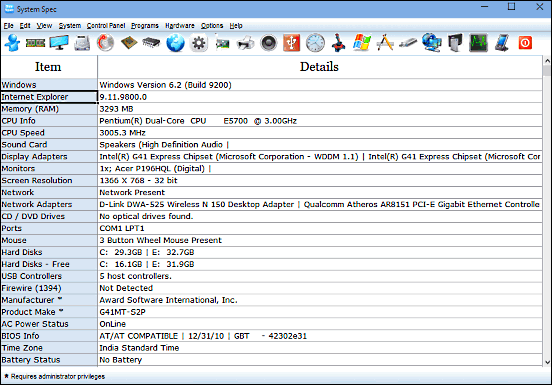This screenshot has height=385, width=552.
Task: Open the Control Panel menu
Action: pyautogui.click(x=106, y=26)
